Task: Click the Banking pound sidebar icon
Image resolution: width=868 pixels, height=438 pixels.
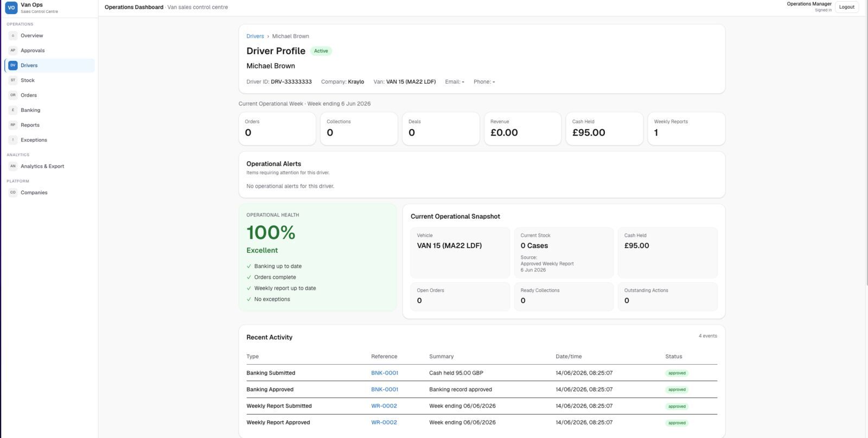Action: point(13,110)
